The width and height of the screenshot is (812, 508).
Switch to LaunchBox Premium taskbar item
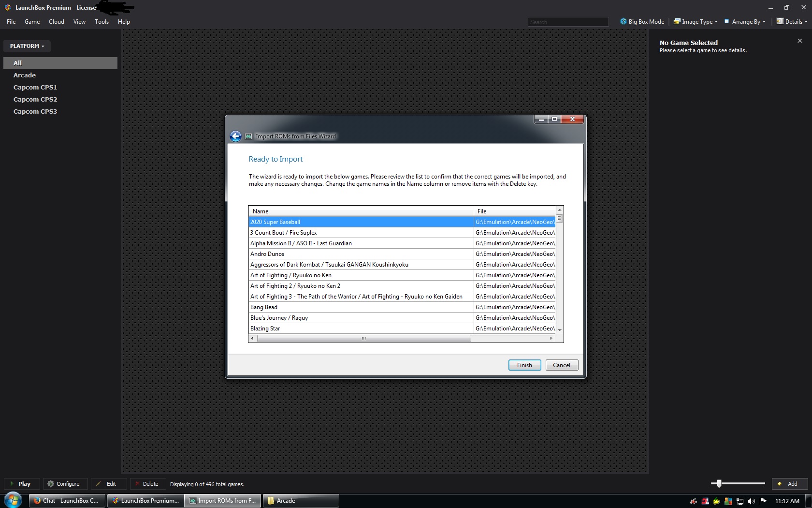click(145, 501)
